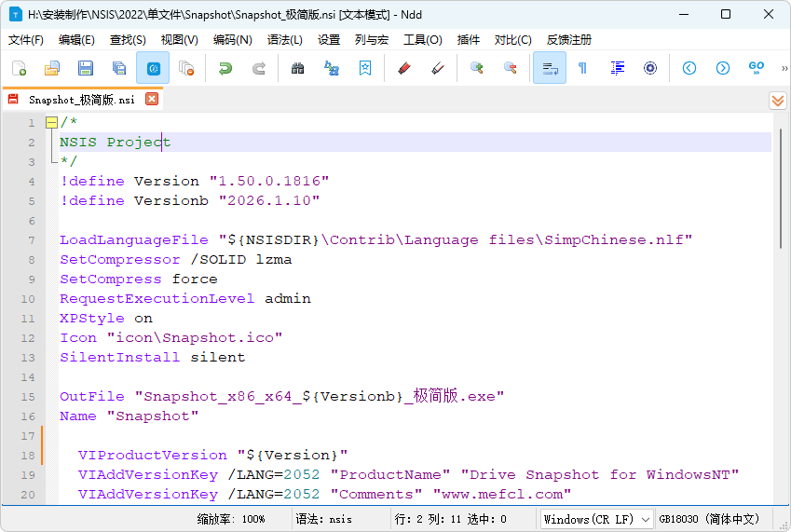
Task: Toggle word wrap in the toolbar
Action: click(x=550, y=68)
